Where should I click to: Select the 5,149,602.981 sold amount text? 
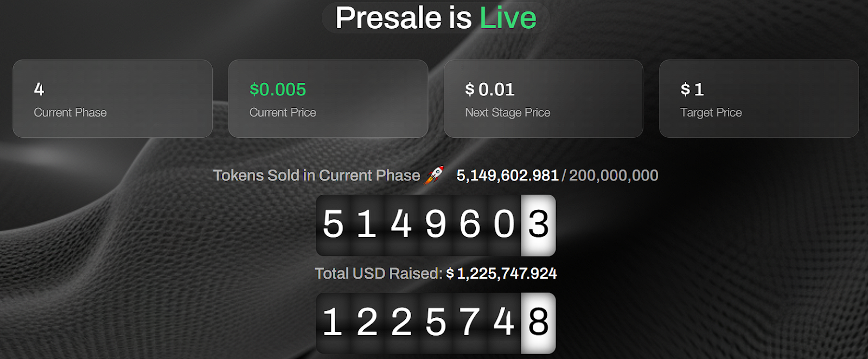click(508, 175)
